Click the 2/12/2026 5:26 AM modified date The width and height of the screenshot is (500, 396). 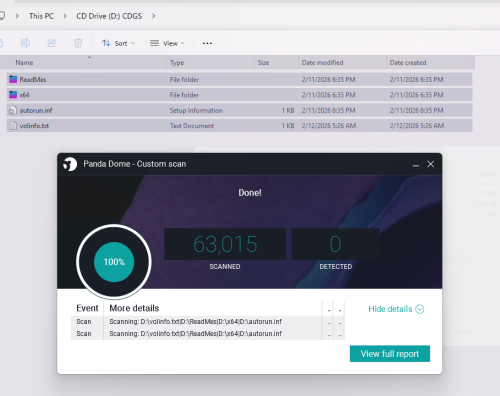[329, 126]
